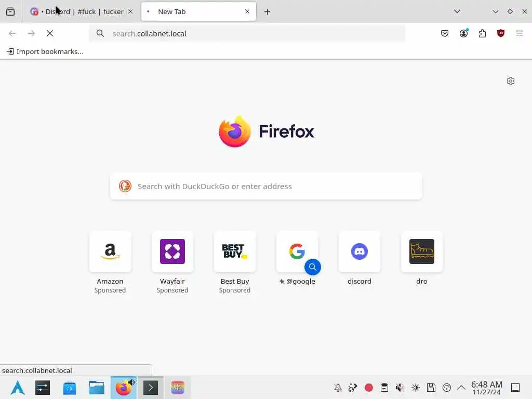This screenshot has height=399, width=532.
Task: Open the uBlock Origin shield icon
Action: (501, 33)
